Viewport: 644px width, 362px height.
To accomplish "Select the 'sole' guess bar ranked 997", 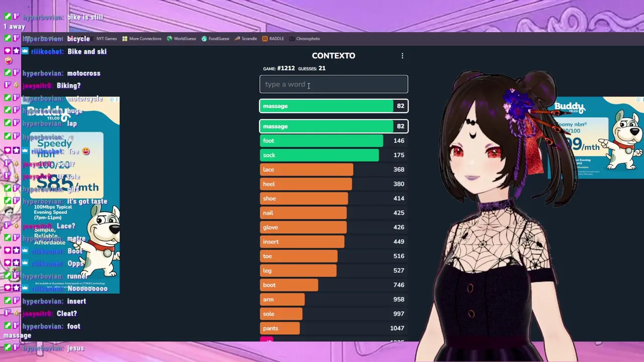I will pos(334,314).
